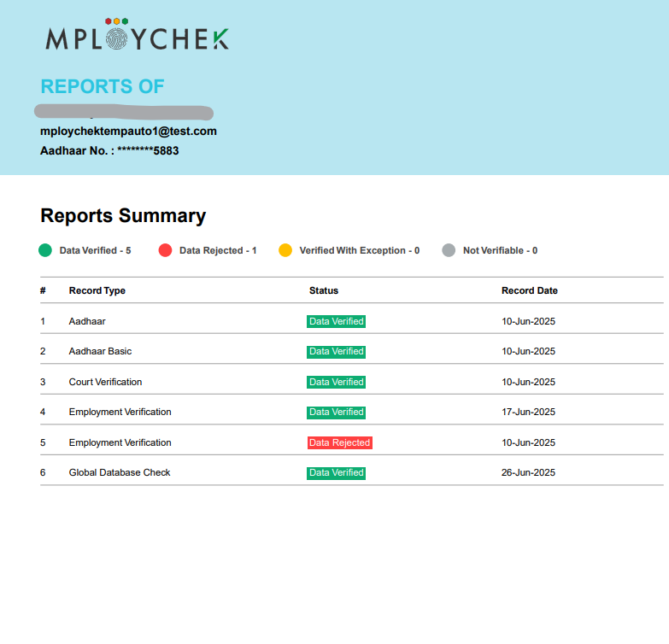
Task: Click the masked Aadhaar number text
Action: point(109,150)
